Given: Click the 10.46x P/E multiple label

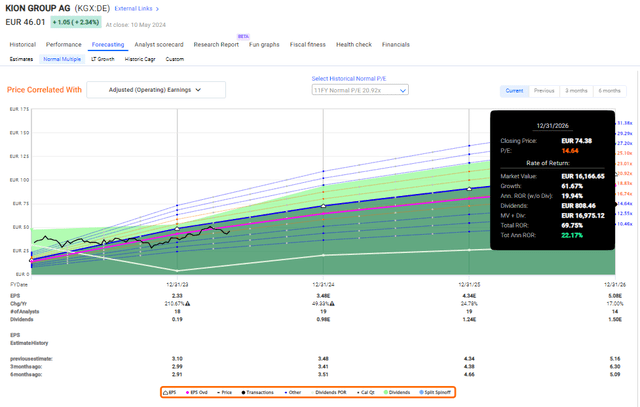Looking at the screenshot, I should [624, 224].
